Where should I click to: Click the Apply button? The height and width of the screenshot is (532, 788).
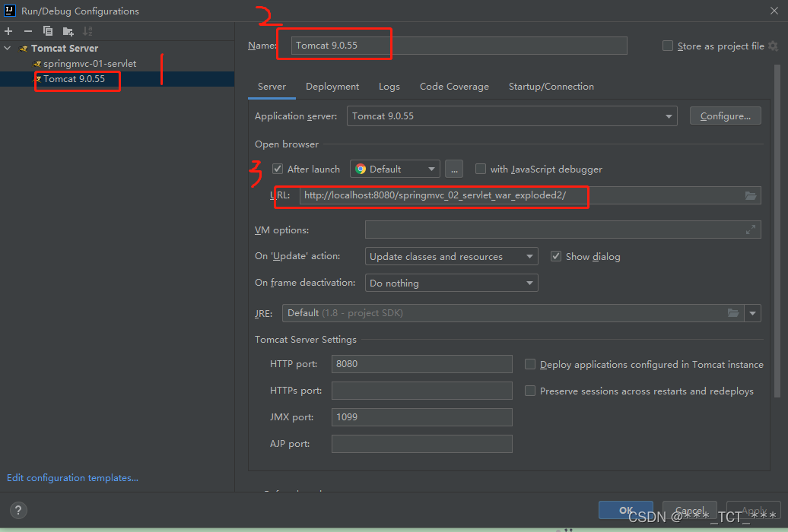pyautogui.click(x=754, y=510)
